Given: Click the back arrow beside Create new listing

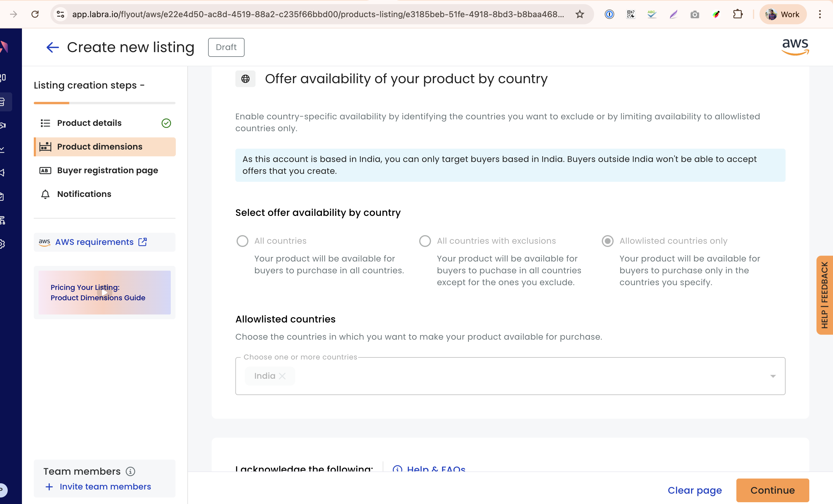Looking at the screenshot, I should [52, 47].
